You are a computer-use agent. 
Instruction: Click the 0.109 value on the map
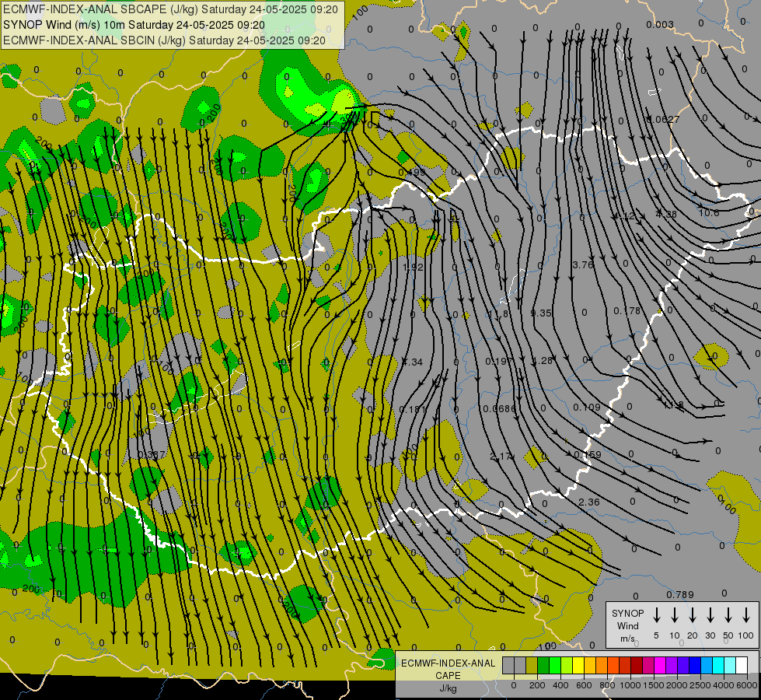587,407
